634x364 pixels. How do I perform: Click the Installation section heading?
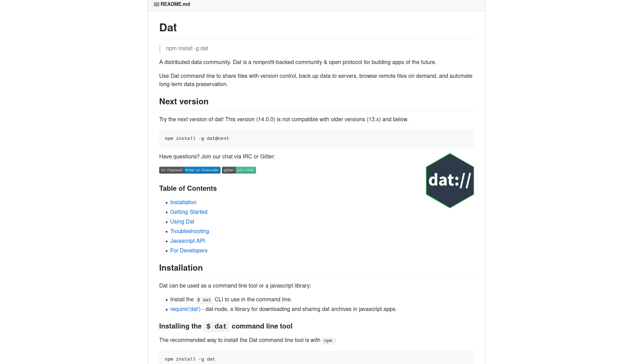181,268
